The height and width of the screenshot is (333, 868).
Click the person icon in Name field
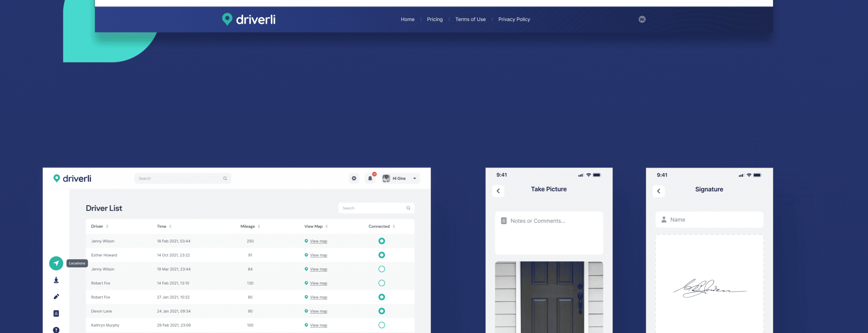point(664,220)
